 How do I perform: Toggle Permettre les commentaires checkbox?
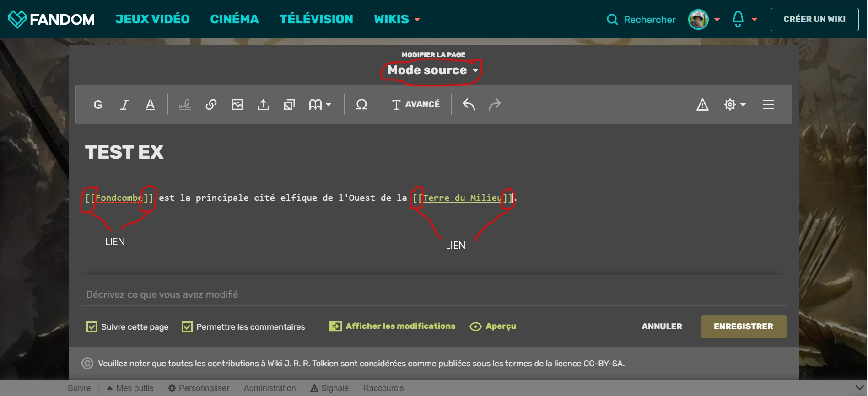[x=187, y=327]
